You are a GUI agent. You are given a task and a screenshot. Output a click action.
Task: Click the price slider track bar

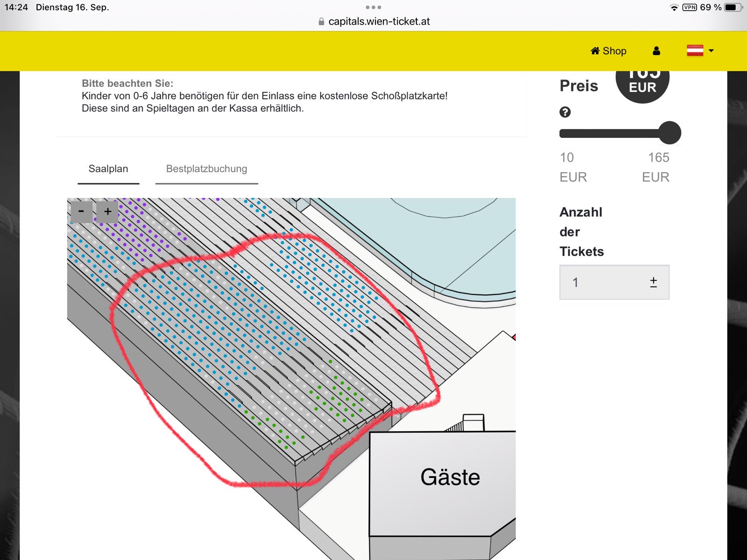[x=607, y=134]
